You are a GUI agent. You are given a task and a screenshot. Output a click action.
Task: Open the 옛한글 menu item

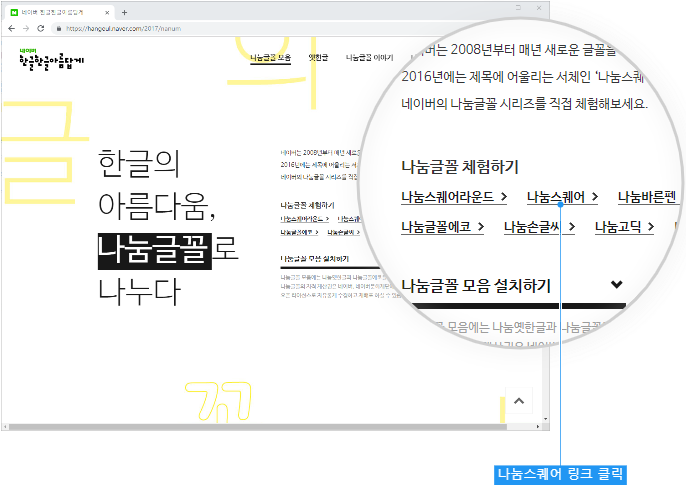(318, 57)
